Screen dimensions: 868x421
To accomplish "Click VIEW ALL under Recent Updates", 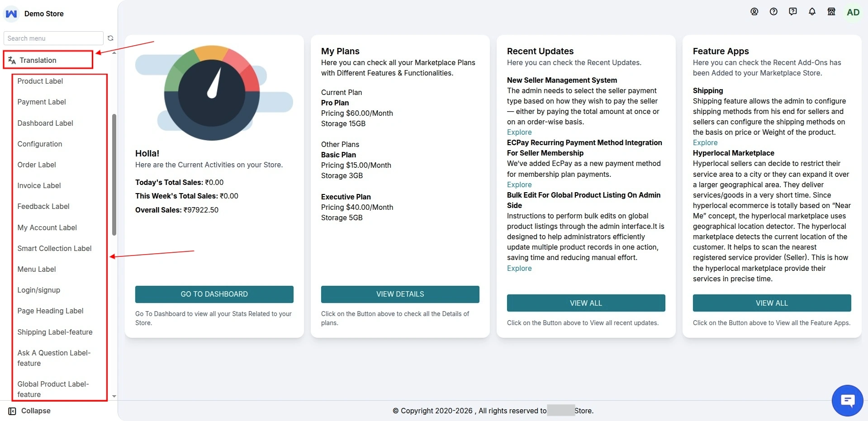I will pos(586,303).
